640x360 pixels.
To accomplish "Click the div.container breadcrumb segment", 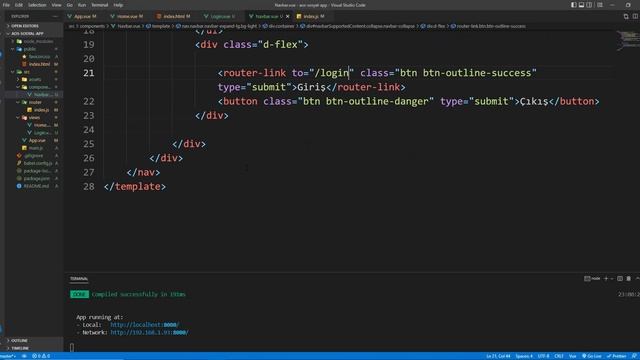I will [278, 26].
